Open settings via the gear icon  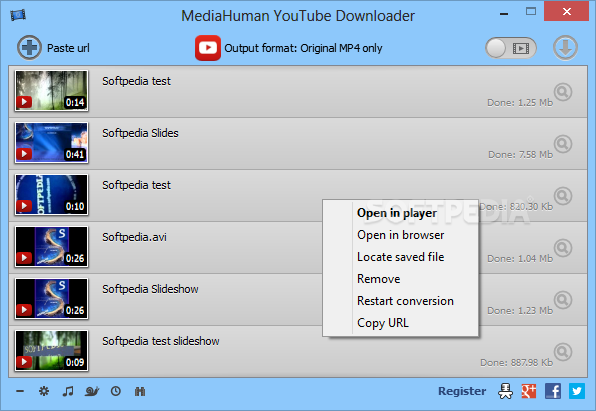(x=44, y=391)
